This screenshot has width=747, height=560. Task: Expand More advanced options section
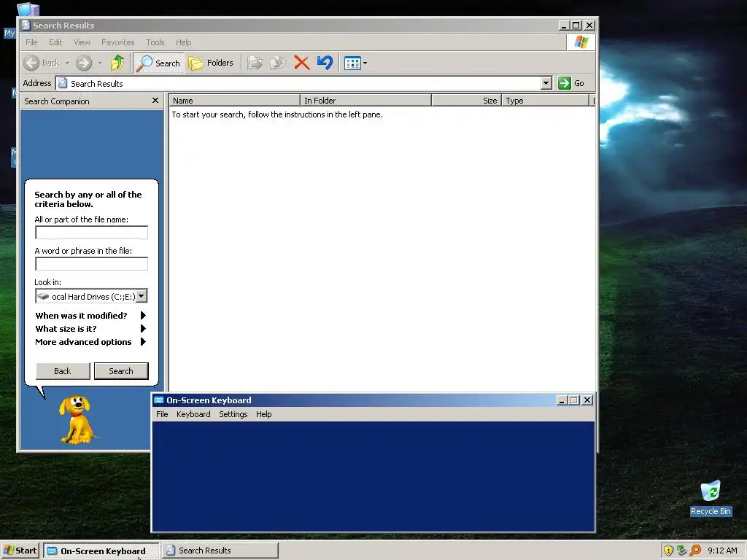(x=90, y=342)
